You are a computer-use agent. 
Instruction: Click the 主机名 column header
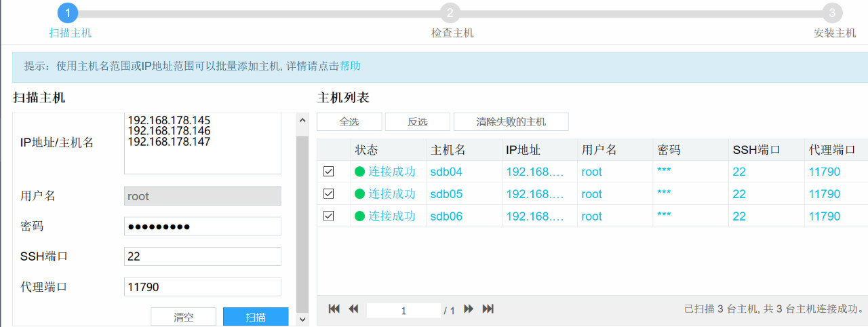click(448, 150)
